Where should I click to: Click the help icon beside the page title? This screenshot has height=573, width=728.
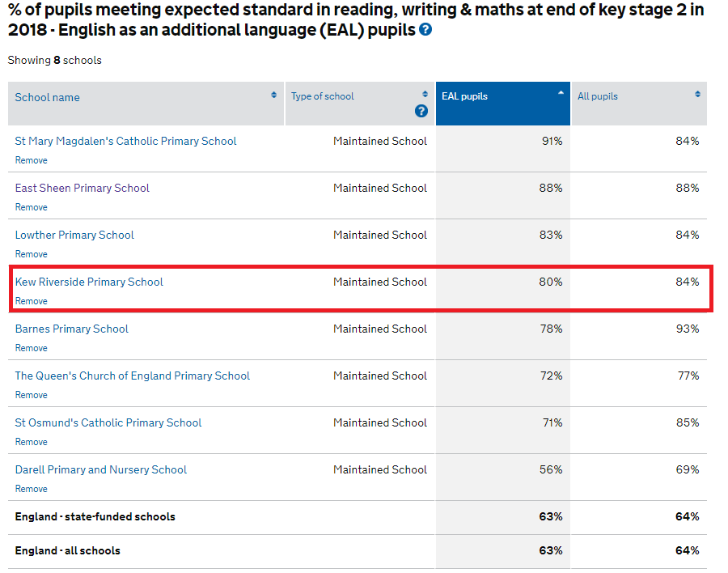point(425,30)
